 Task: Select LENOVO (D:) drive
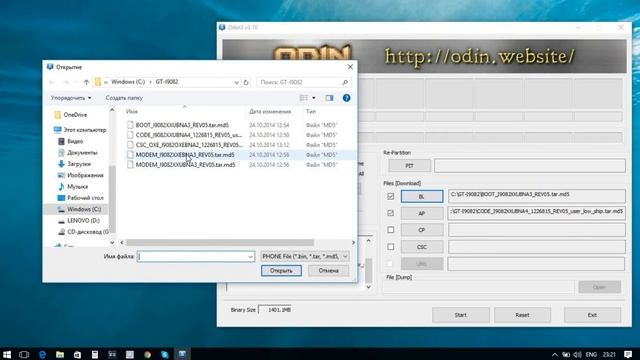pos(79,220)
